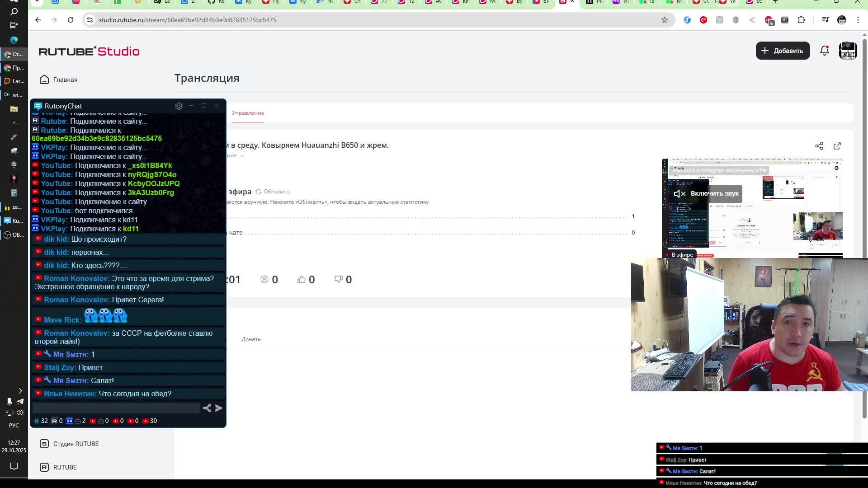The height and width of the screenshot is (488, 868).
Task: Click Обновить to refresh statistics
Action: 273,192
